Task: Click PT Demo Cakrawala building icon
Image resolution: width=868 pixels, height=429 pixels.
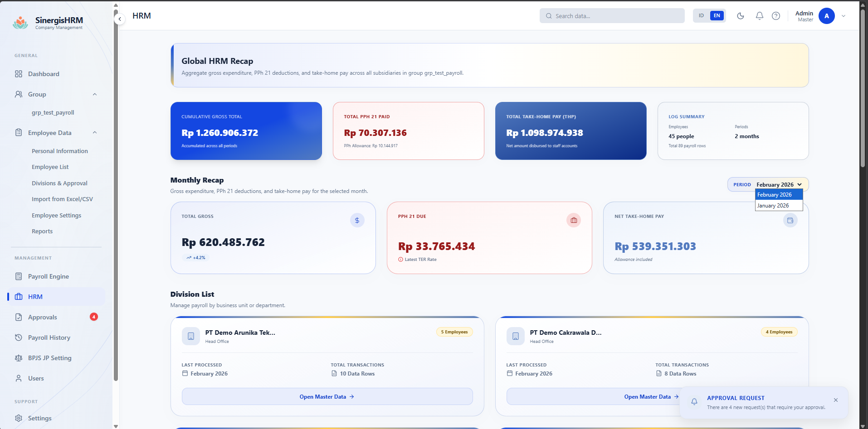Action: [516, 336]
